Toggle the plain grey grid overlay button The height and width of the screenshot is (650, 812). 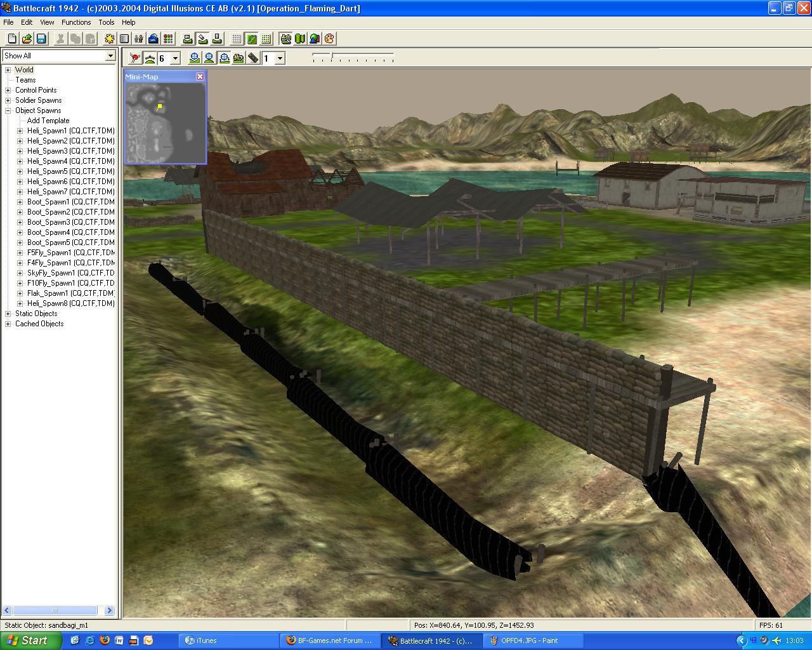[237, 39]
